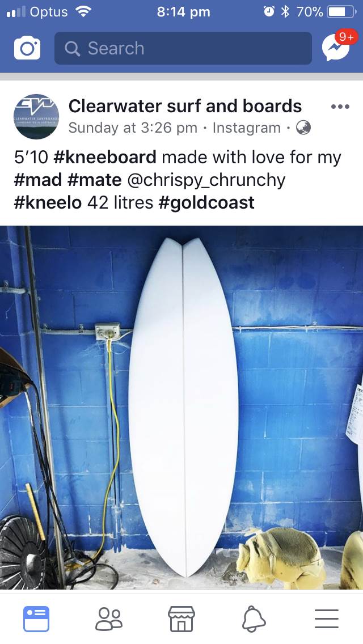
Task: Open Clearwater surf and boards profile picture
Action: [x=36, y=117]
